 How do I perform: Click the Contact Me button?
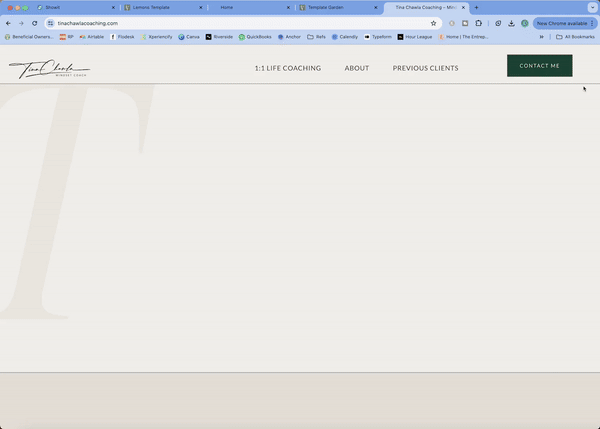coord(540,66)
